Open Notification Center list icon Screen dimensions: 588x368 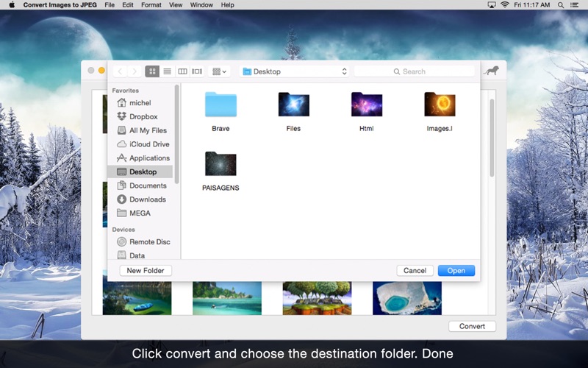574,5
